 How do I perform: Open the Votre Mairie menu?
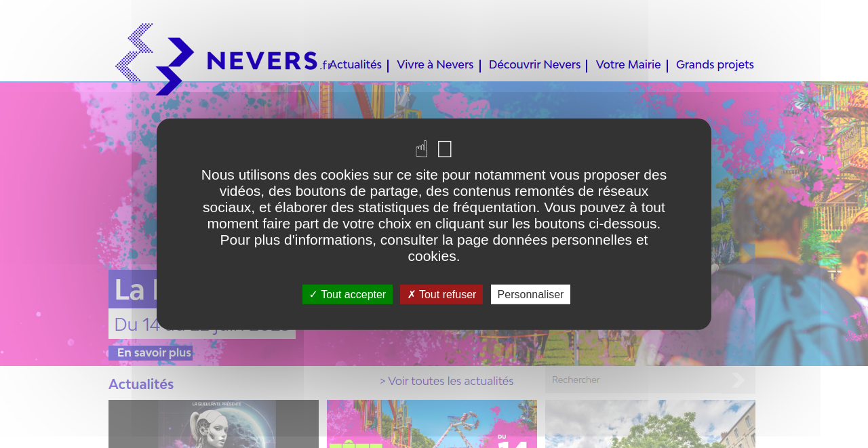[x=628, y=65]
